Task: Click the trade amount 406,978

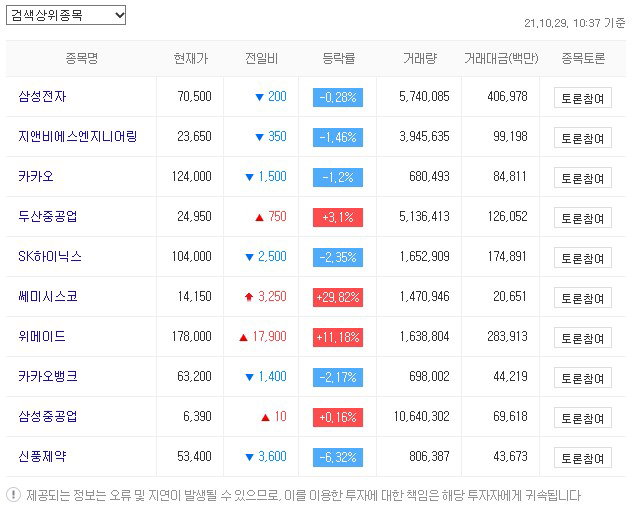Action: click(507, 97)
